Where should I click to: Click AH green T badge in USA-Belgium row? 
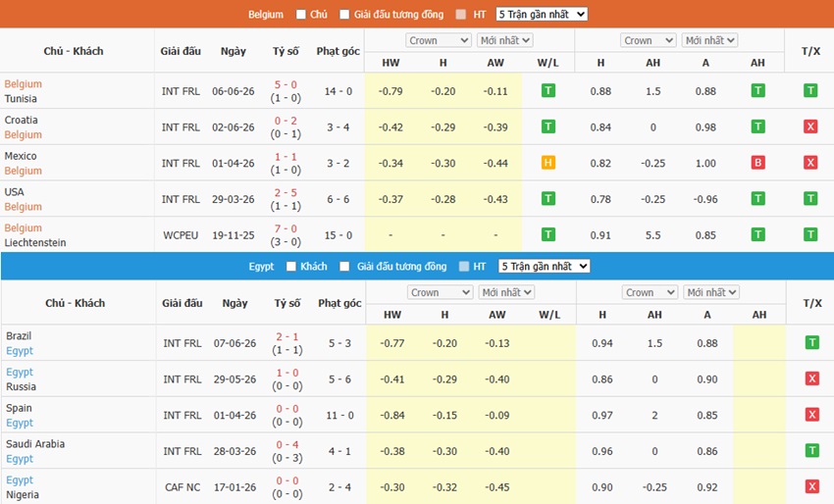(757, 199)
